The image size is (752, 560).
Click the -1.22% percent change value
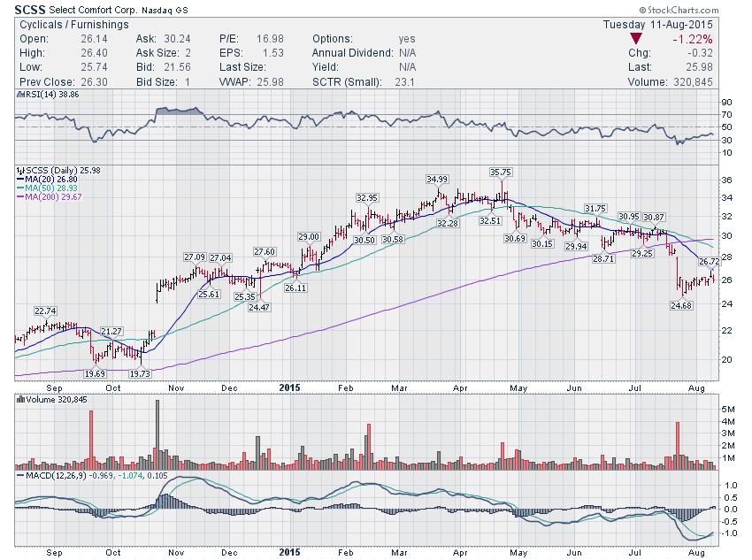(x=693, y=39)
